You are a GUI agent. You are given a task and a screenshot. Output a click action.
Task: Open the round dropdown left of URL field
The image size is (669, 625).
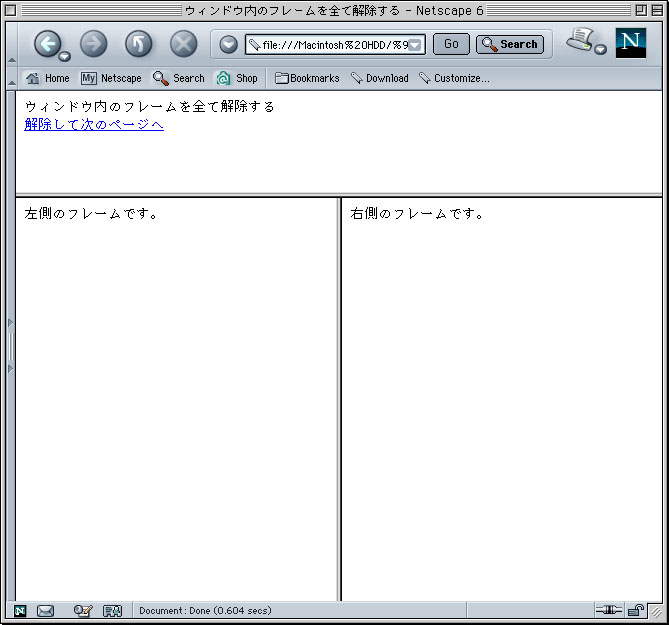(x=228, y=44)
